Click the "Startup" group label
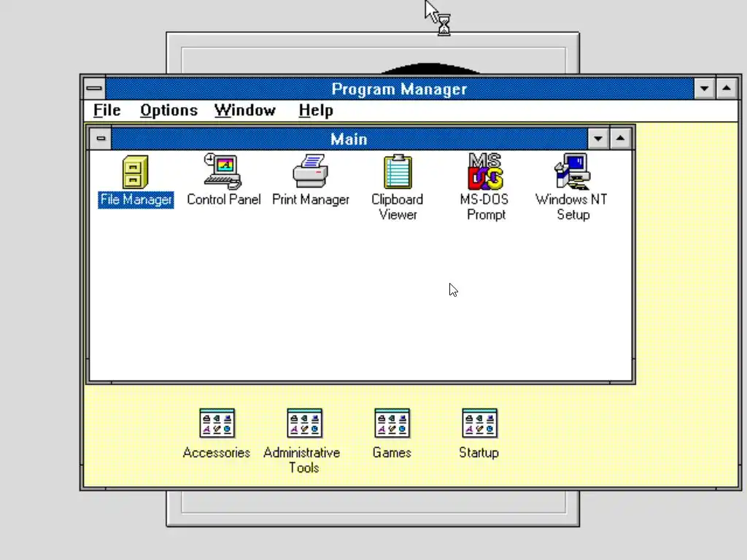Viewport: 747px width, 560px height. 479,452
